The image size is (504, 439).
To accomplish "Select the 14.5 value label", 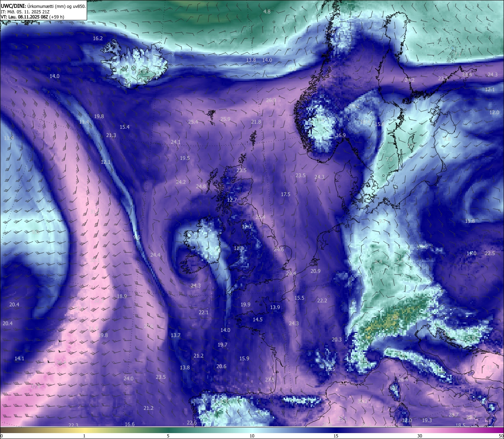I will [x=258, y=320].
